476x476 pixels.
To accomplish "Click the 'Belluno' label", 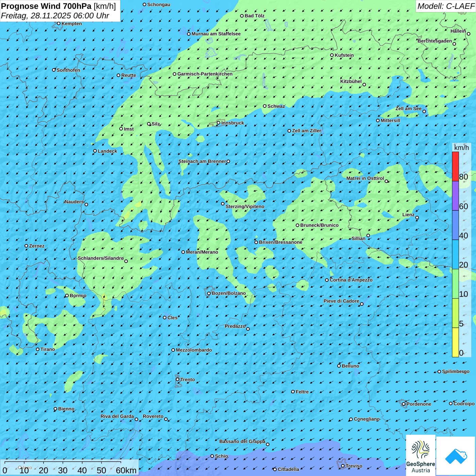I will point(350,366).
